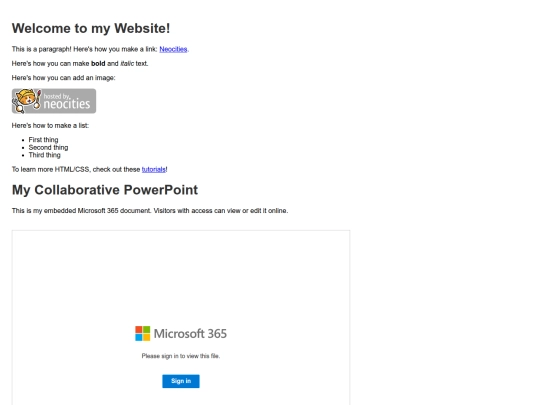Image resolution: width=540 pixels, height=405 pixels.
Task: Click the 'Here's how you can add an image' text
Action: point(63,78)
